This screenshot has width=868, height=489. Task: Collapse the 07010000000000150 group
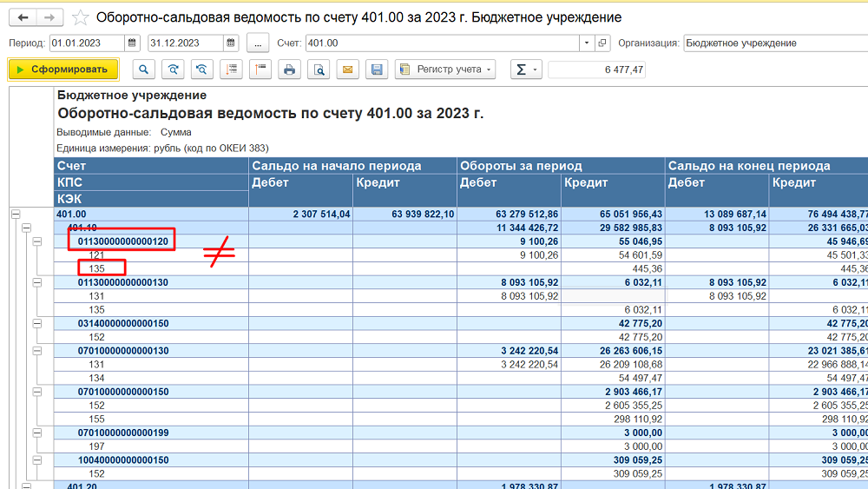pyautogui.click(x=37, y=392)
